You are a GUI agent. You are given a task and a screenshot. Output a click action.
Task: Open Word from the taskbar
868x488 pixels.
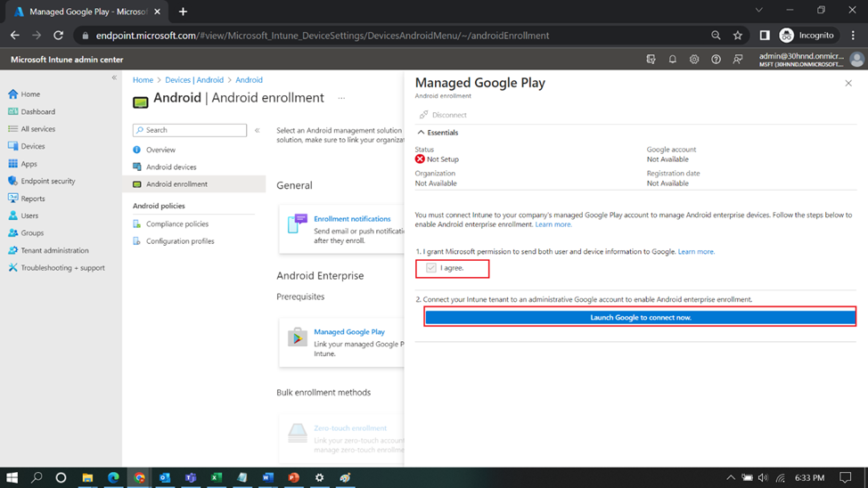[268, 477]
